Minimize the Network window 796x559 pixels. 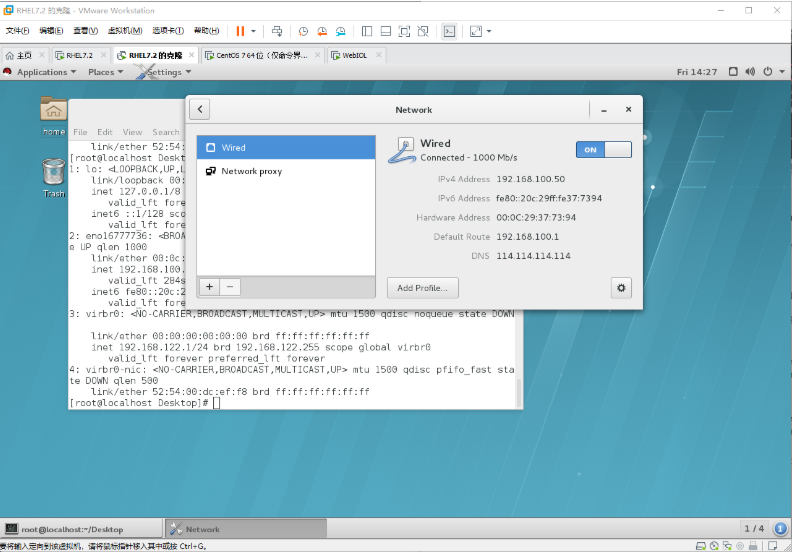(604, 110)
